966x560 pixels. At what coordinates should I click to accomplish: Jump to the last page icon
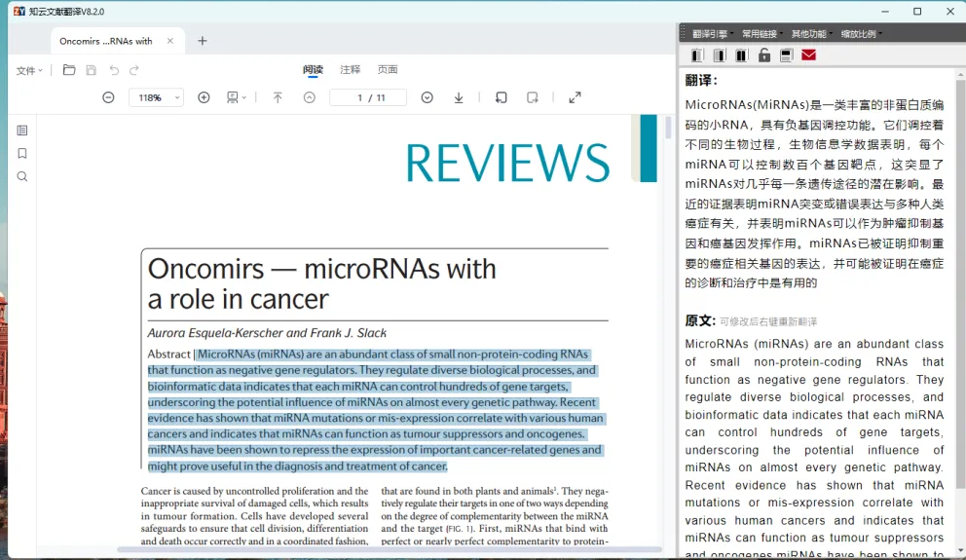coord(459,97)
